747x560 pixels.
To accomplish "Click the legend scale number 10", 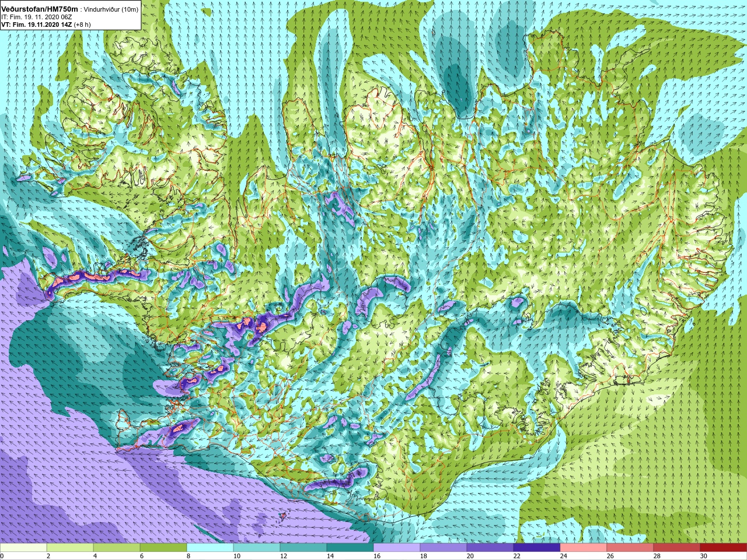I will (x=236, y=556).
